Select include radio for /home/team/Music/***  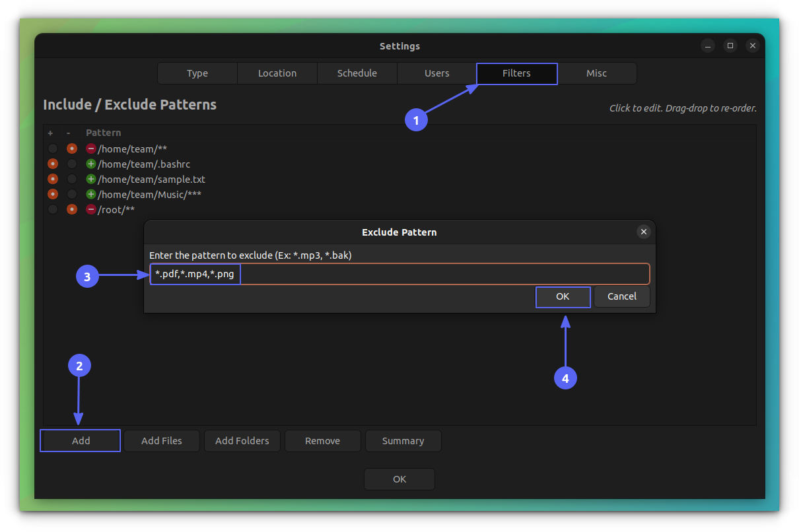[53, 194]
